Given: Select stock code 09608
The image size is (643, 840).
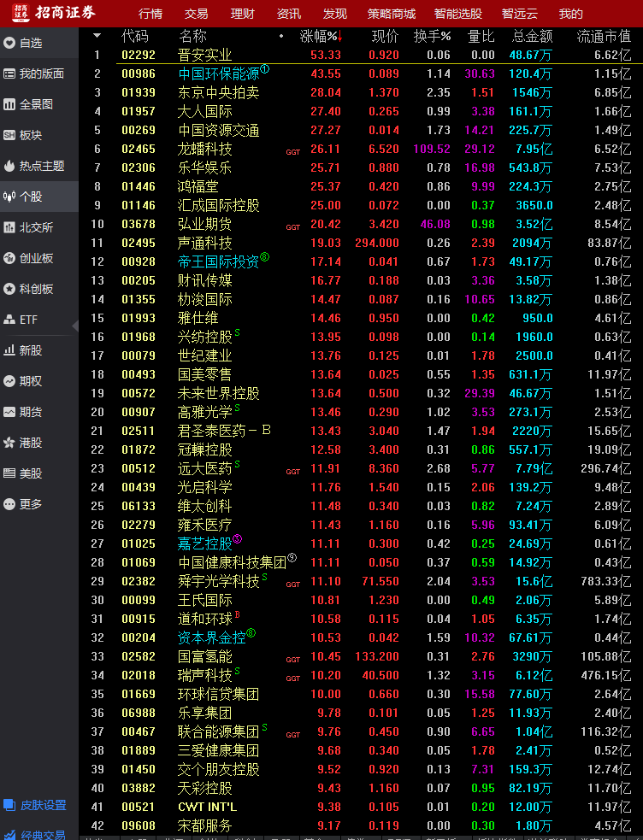Looking at the screenshot, I should (x=139, y=825).
